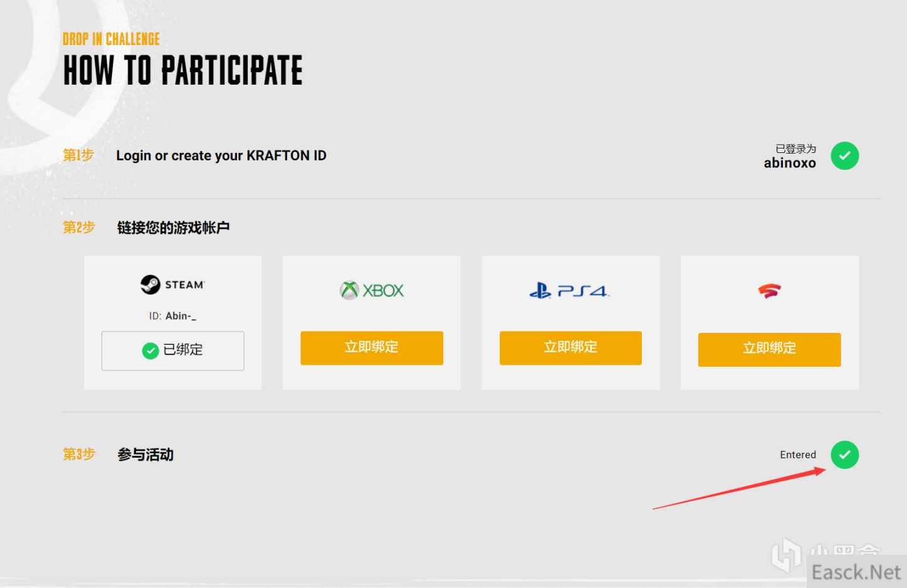
Task: Click the 已绑定 button under Steam
Action: 172,350
